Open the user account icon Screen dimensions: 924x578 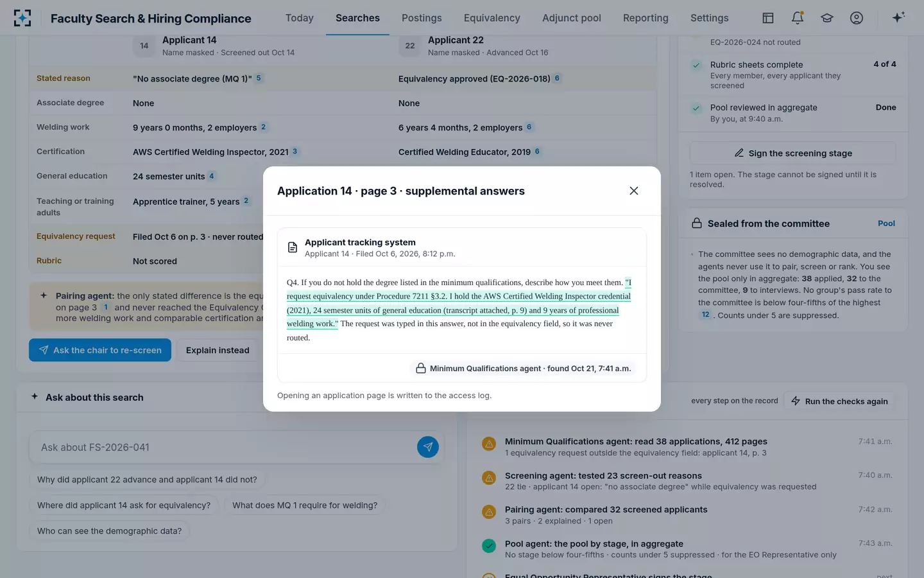857,18
